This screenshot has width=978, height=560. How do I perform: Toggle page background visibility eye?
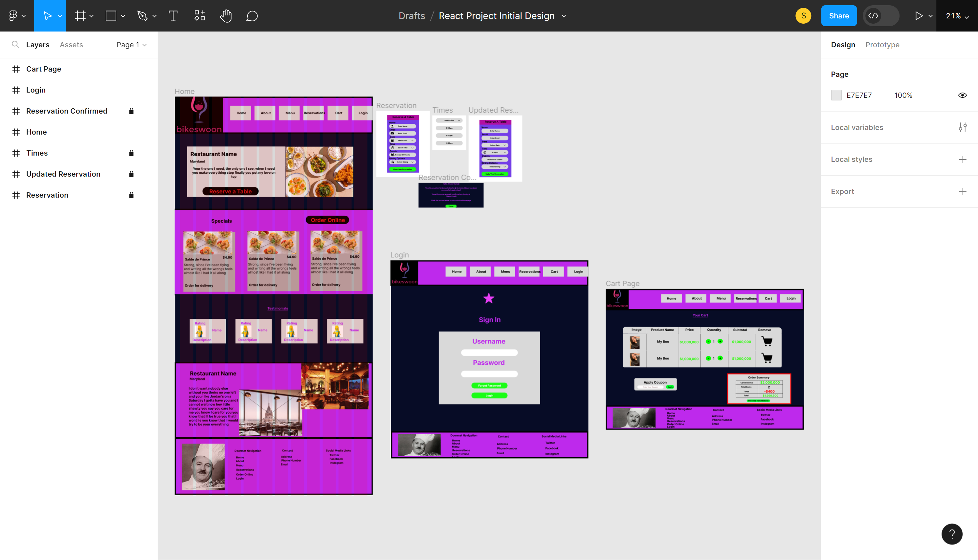(962, 96)
